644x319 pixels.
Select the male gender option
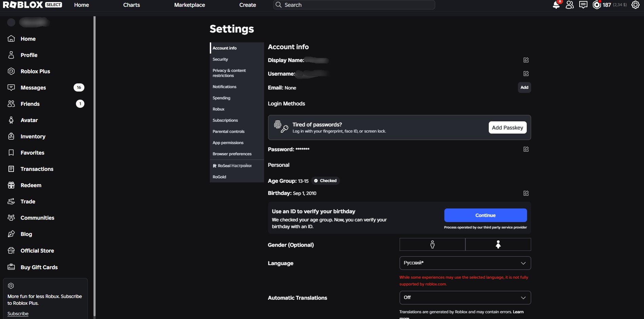pos(432,244)
